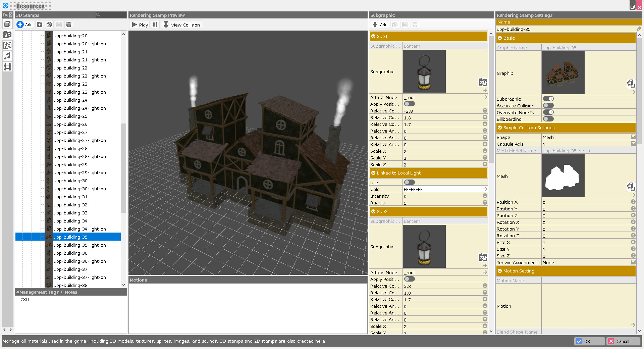Click the new folder icon in 3D Stamps toolbar
644x349 pixels.
pos(39,24)
